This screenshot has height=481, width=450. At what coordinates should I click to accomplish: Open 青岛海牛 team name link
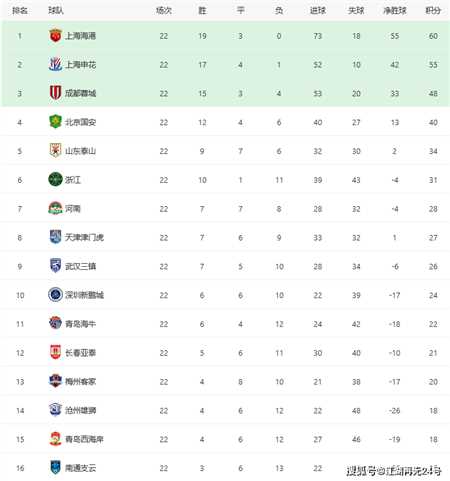[x=80, y=324]
